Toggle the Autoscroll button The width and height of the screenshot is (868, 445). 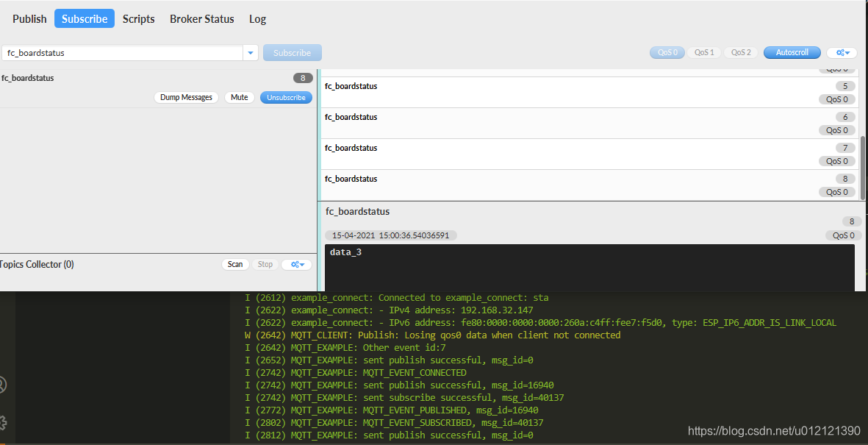(x=792, y=53)
